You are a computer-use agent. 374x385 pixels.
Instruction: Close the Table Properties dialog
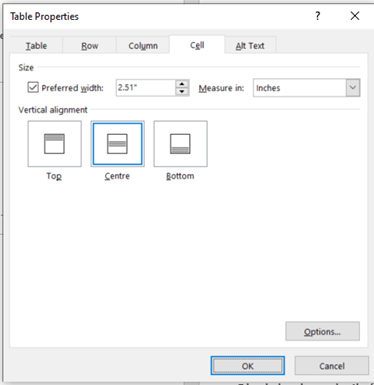click(355, 16)
